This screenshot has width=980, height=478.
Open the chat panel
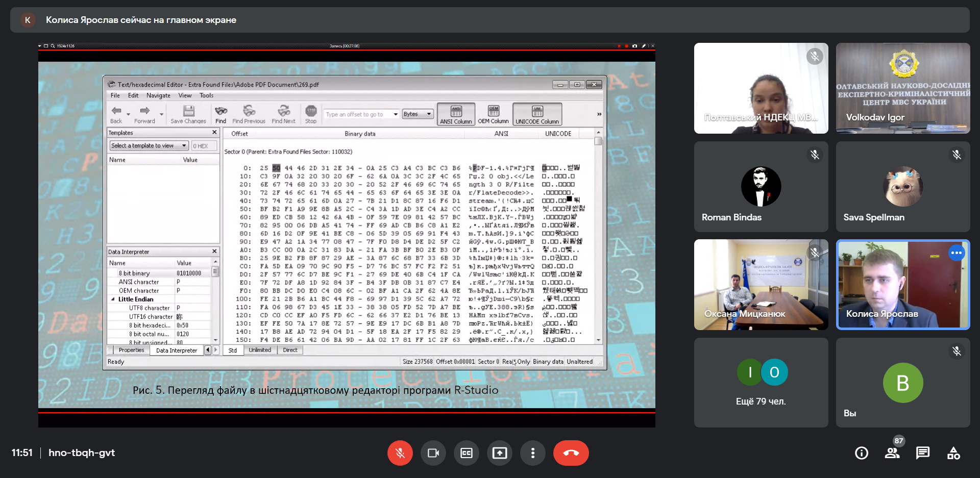pyautogui.click(x=923, y=453)
